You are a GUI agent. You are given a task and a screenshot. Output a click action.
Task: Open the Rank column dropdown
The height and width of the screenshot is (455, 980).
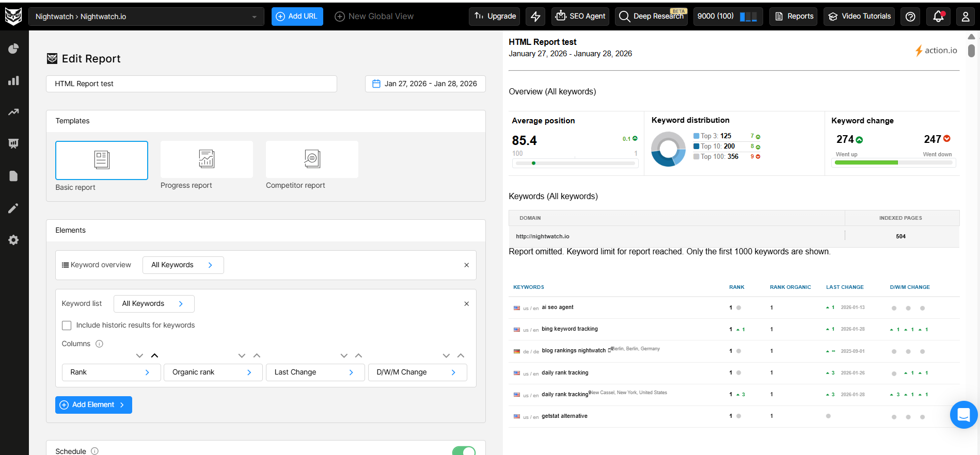(x=112, y=372)
